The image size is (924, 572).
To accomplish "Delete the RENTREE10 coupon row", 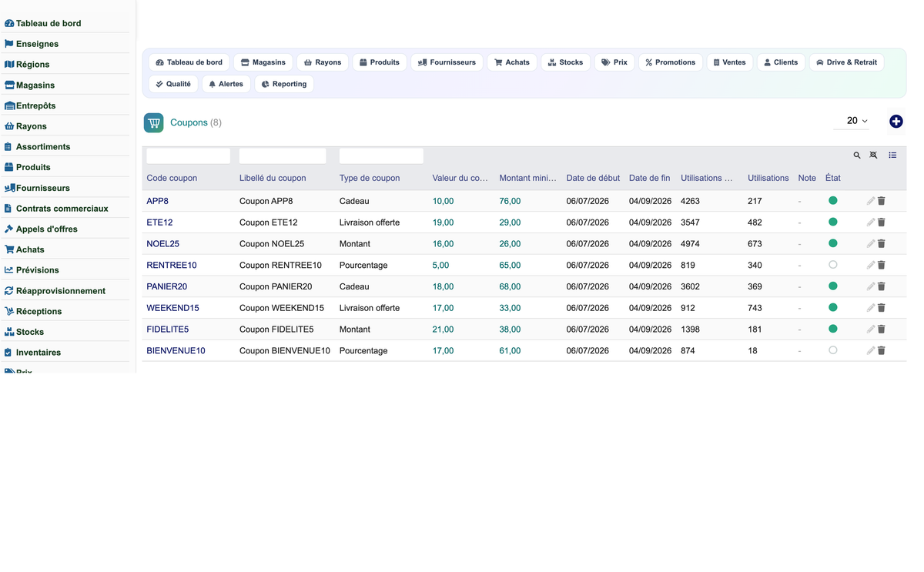I will [882, 266].
